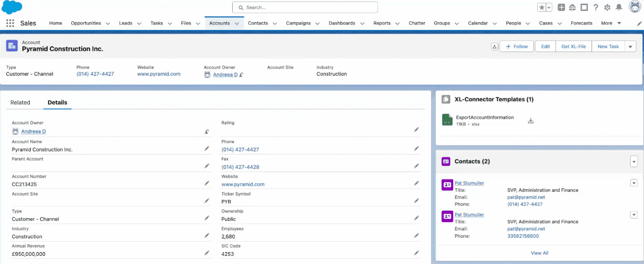Open actions menu for the first Pat Stumuller
The height and width of the screenshot is (264, 644).
(x=634, y=183)
